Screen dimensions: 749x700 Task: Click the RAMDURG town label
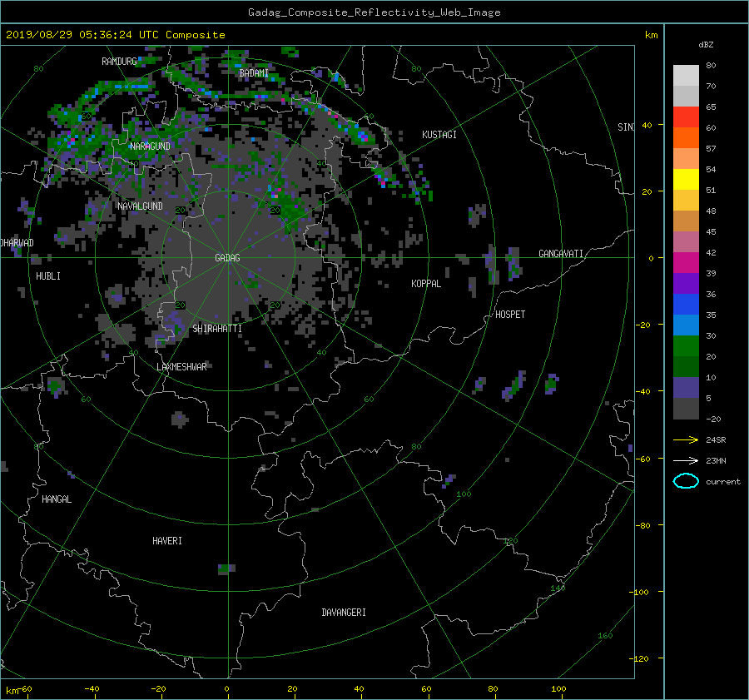119,61
